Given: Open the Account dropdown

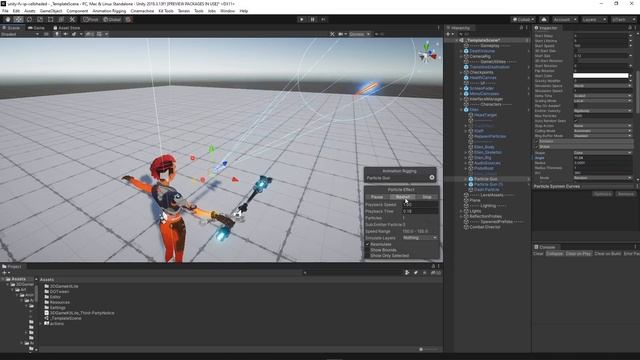Looking at the screenshot, I should 565,19.
